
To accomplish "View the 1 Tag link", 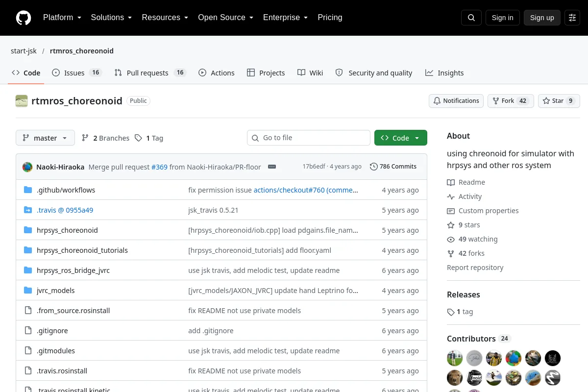I will 149,138.
